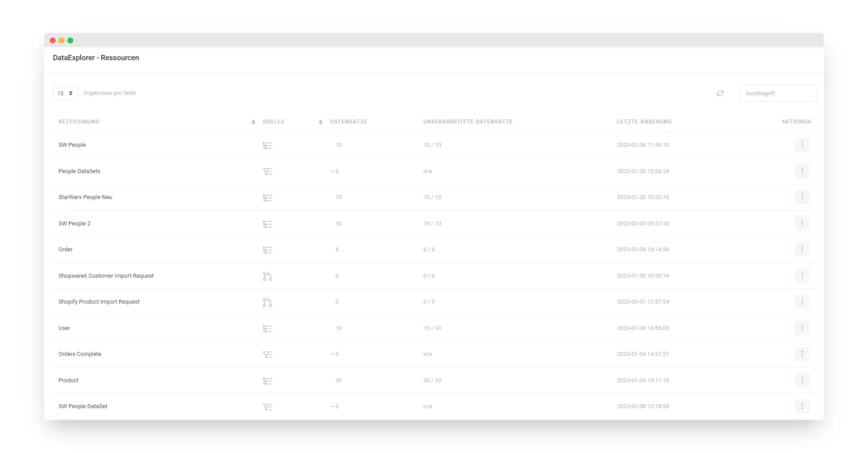The image size is (868, 453).
Task: Click the 2023-02-08 12:18:53 timestamp
Action: (643, 406)
